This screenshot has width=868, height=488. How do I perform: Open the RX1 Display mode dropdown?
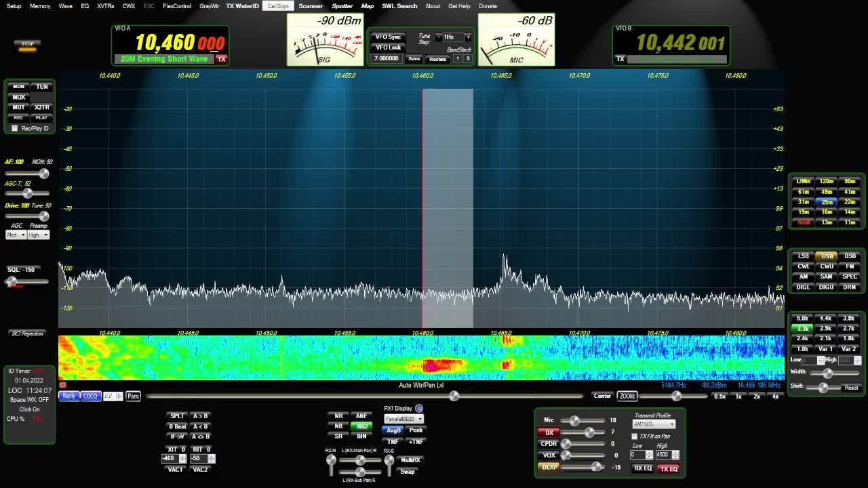click(x=404, y=419)
